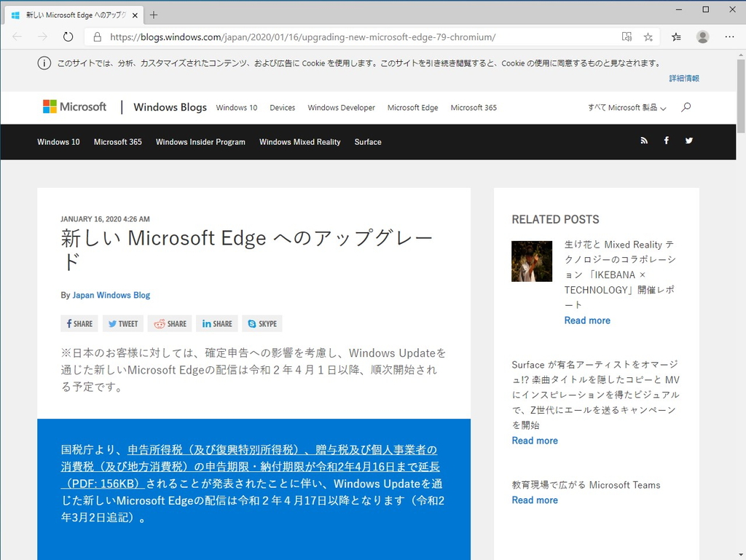The height and width of the screenshot is (560, 746).
Task: Activate the read aloud icon in the address bar
Action: [x=627, y=36]
